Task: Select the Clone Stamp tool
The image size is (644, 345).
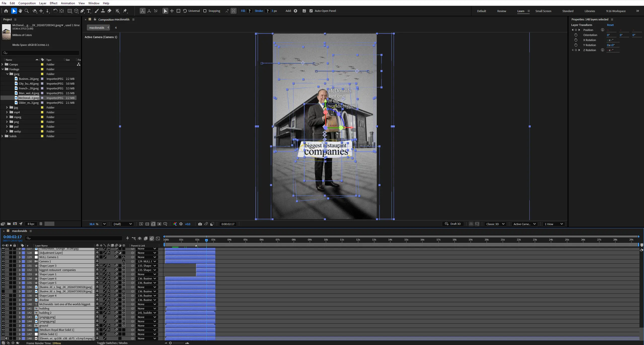Action: 103,11
